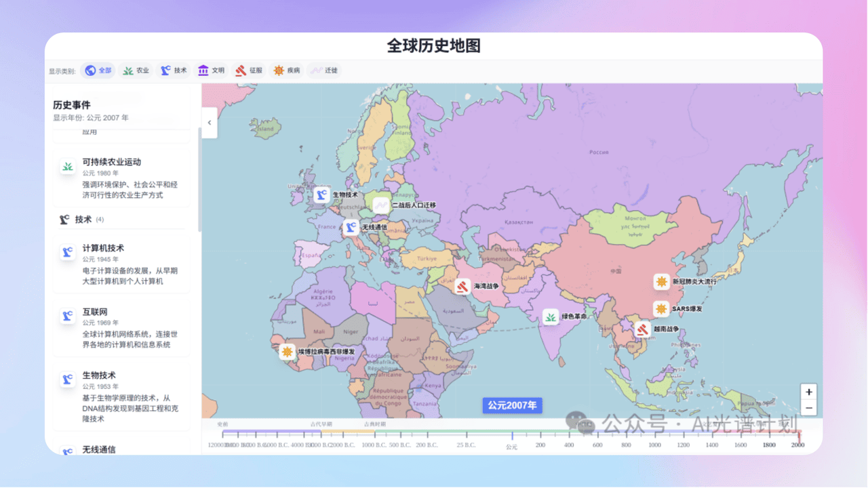Toggle the 农业 category filter
This screenshot has height=488, width=868.
136,70
